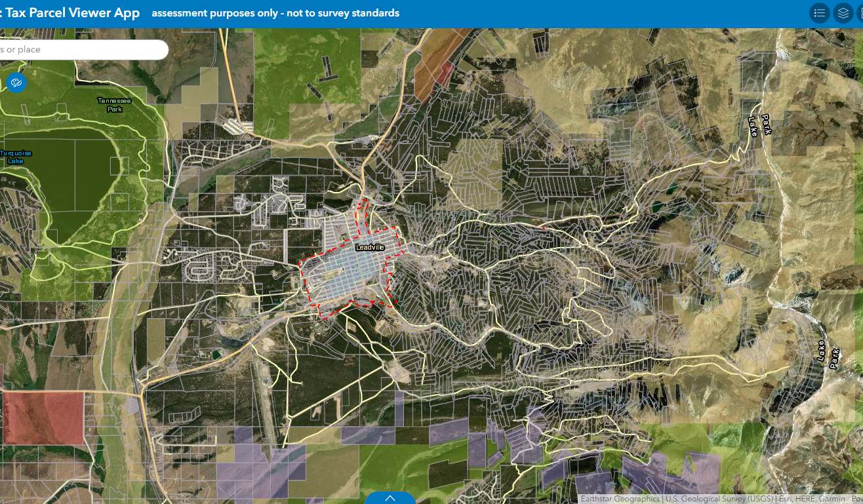Click the 'assessment purposes only' header subtitle
The height and width of the screenshot is (504, 863).
[275, 13]
